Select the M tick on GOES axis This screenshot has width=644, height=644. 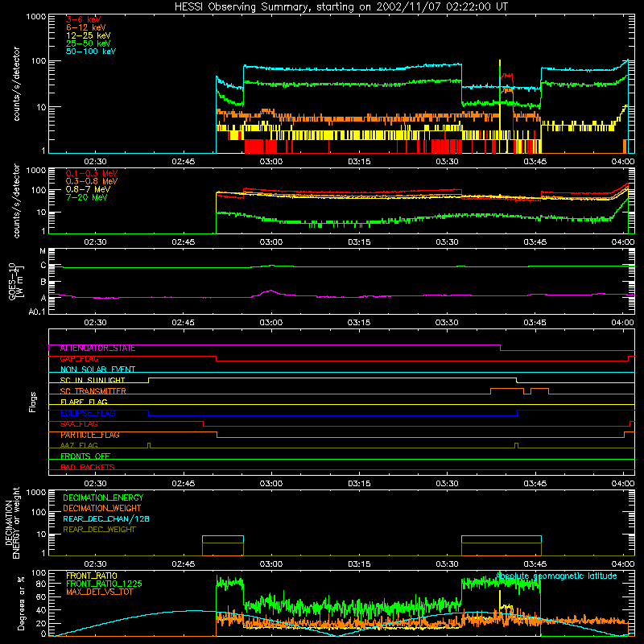pos(43,251)
